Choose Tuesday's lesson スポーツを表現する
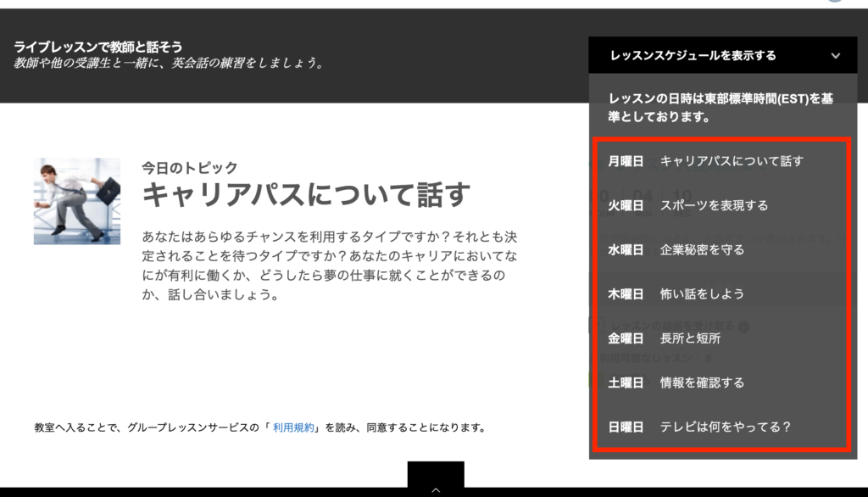 click(714, 205)
